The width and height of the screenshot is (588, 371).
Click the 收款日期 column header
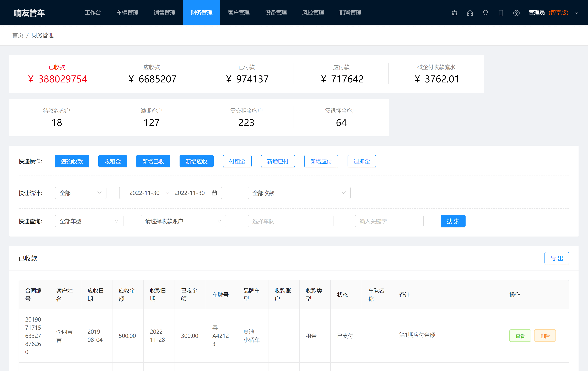coord(159,294)
